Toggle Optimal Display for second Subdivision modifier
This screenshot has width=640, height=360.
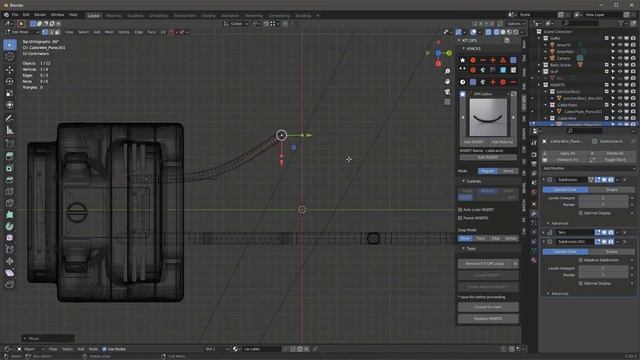580,283
